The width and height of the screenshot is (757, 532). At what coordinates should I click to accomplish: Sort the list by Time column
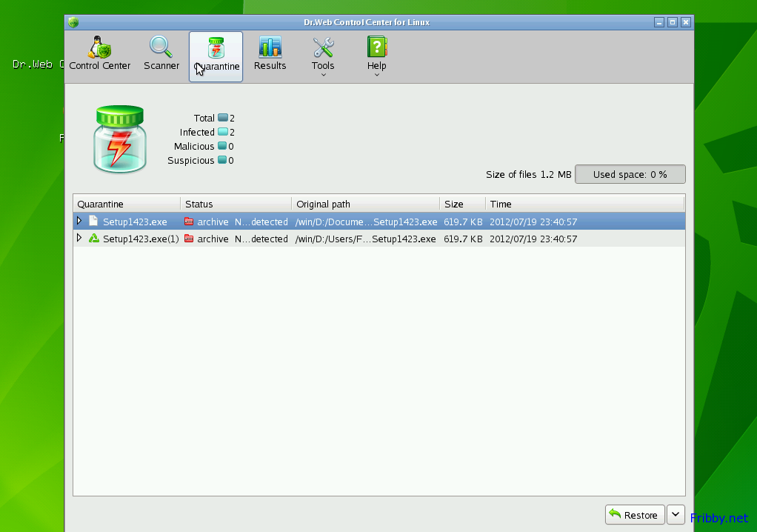585,205
